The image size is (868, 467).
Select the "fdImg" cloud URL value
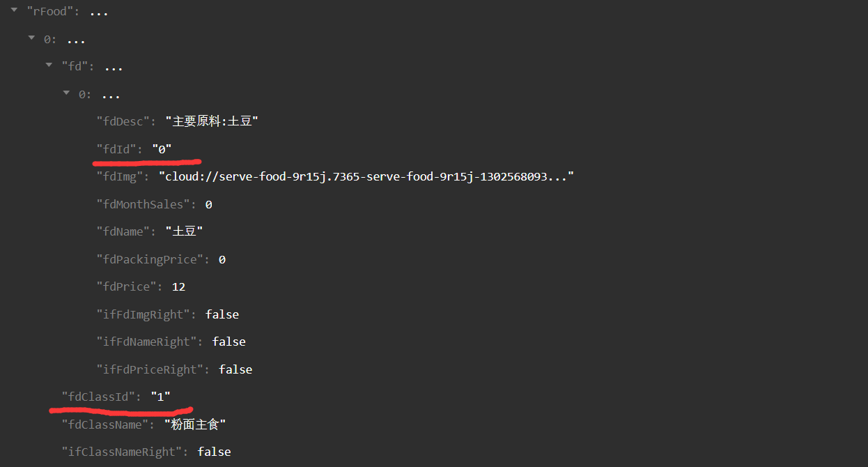(x=366, y=176)
